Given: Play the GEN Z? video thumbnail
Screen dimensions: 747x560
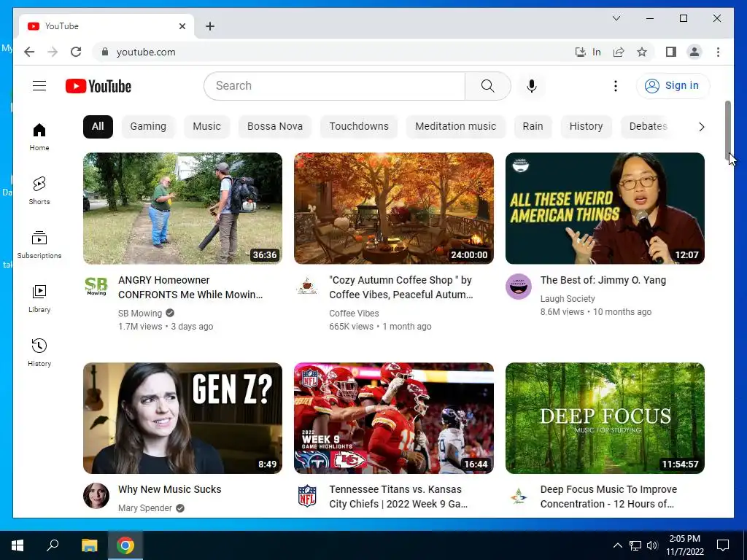Looking at the screenshot, I should pyautogui.click(x=182, y=418).
